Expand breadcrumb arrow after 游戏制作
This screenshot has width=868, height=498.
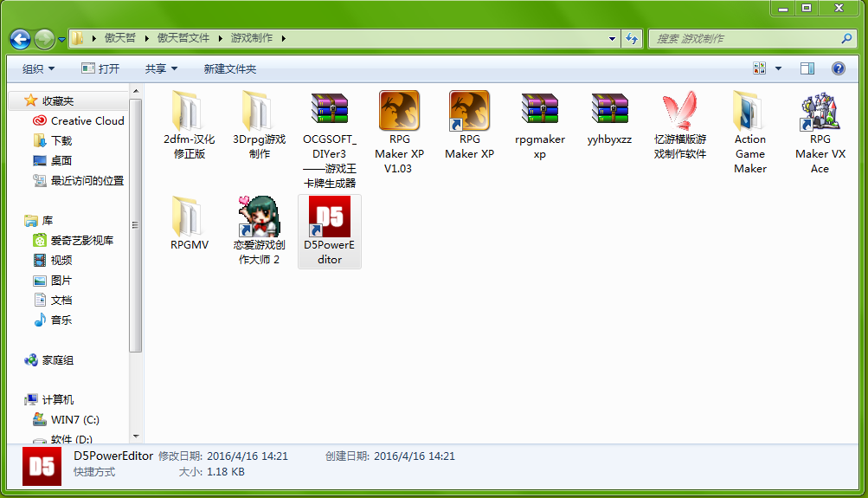284,38
